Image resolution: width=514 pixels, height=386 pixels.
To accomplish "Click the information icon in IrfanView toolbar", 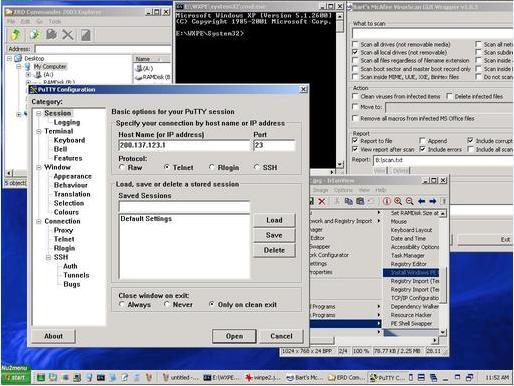I will 387,201.
